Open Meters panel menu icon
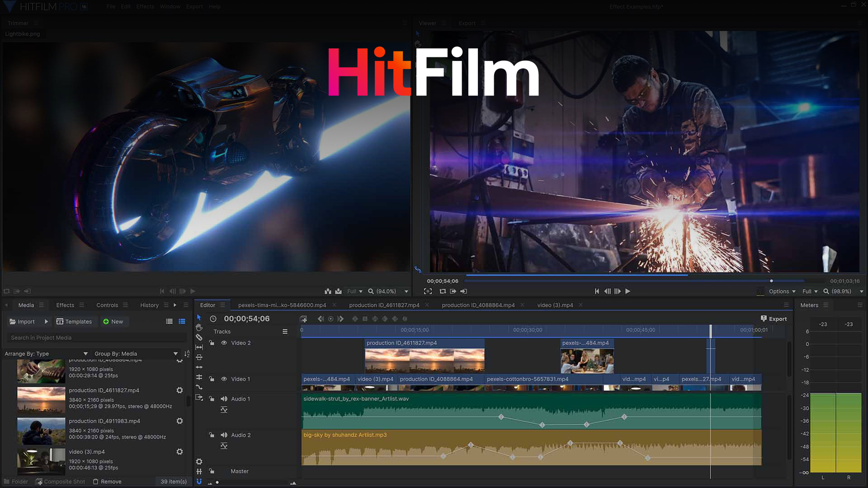This screenshot has width=868, height=488. pyautogui.click(x=826, y=305)
